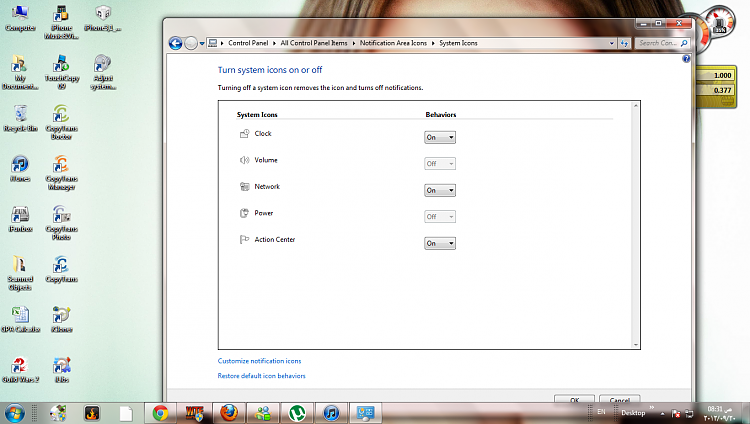
Task: Click the Refresh icon beside the address bar
Action: 625,43
